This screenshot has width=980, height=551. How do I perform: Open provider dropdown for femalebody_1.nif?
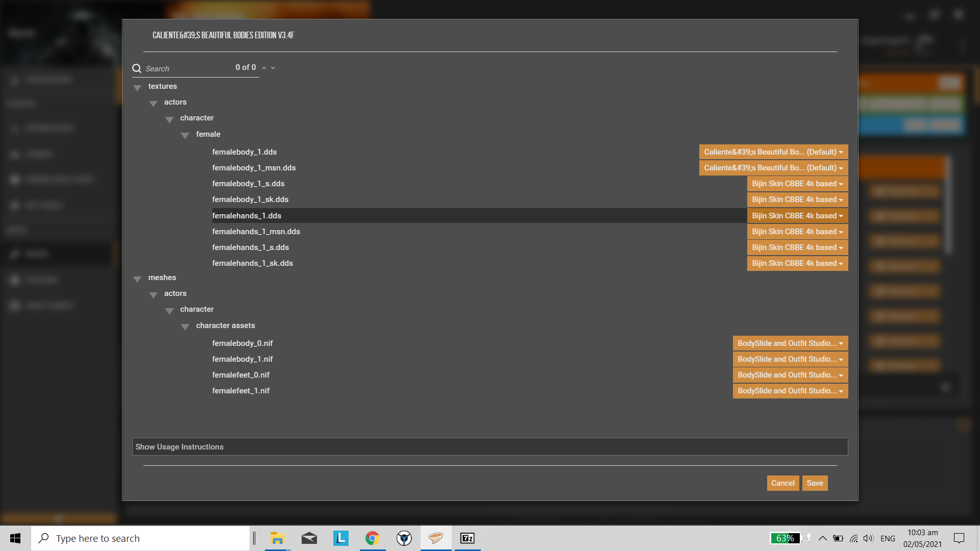790,359
